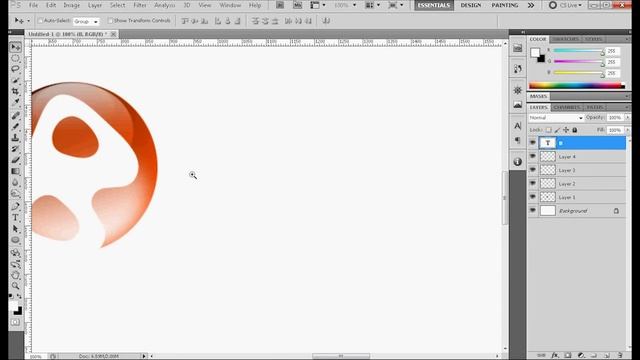
Task: Hide Layer 2 via its eye icon
Action: point(533,183)
